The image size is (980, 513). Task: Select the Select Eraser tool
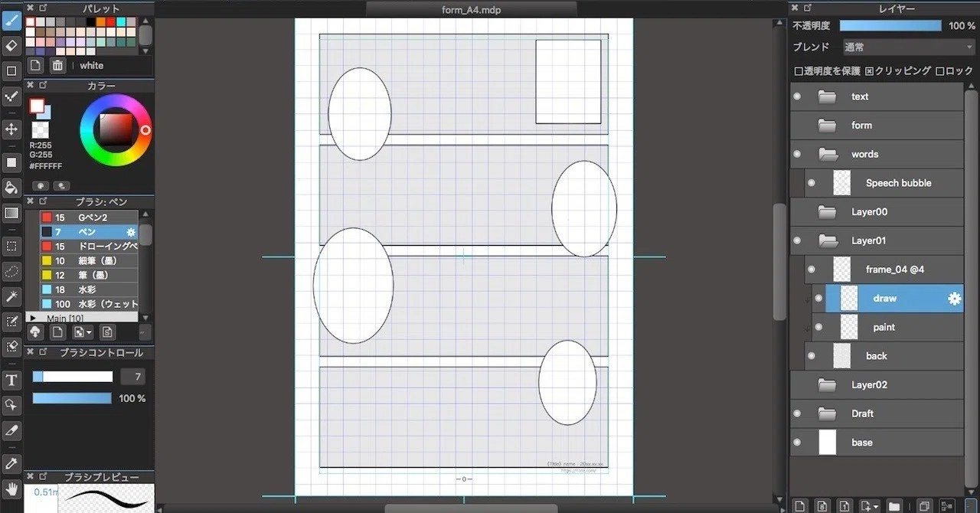(11, 346)
